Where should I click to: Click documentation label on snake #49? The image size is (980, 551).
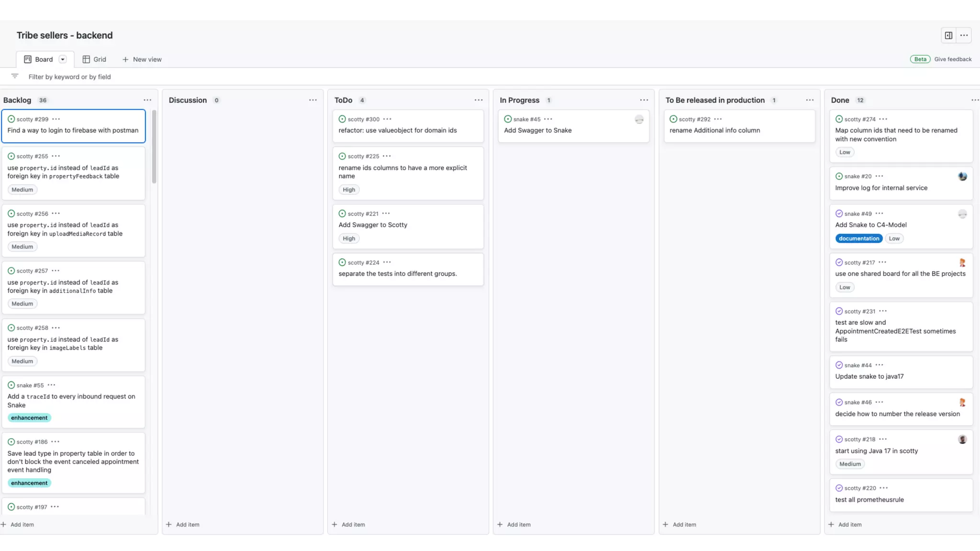pos(858,239)
